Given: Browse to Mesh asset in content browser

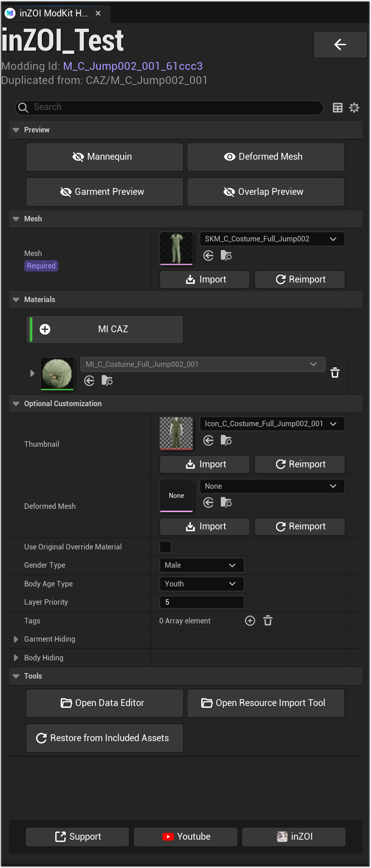Looking at the screenshot, I should [x=226, y=256].
